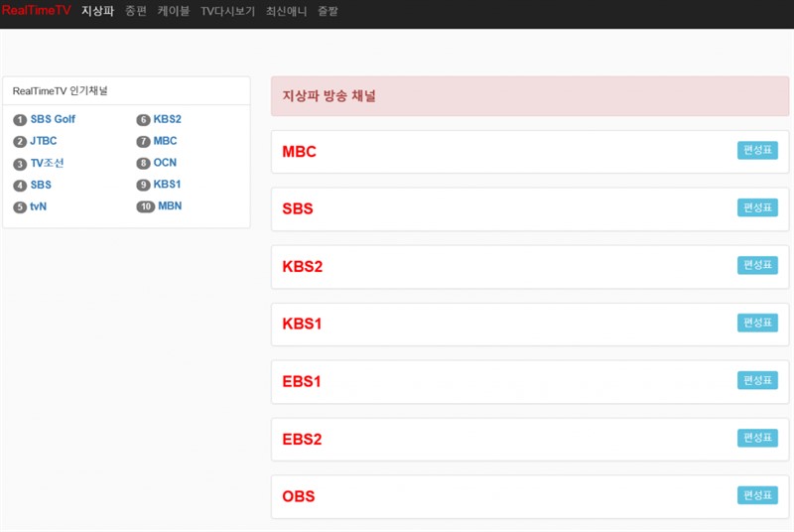Select the 즐짤 menu item

click(328, 11)
